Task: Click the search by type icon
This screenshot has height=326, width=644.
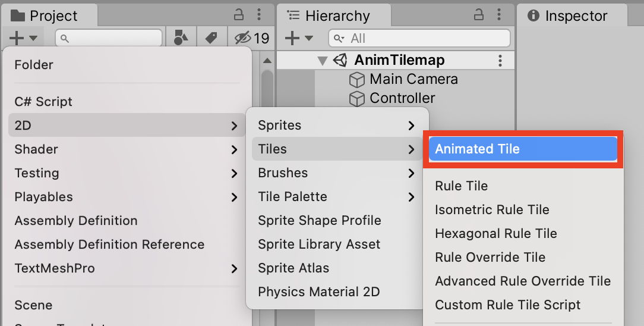Action: [181, 38]
